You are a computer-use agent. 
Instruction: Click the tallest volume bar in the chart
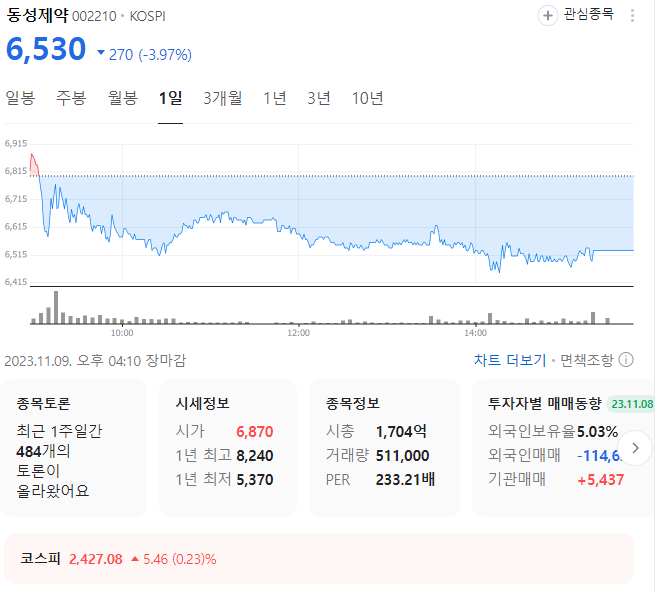[56, 307]
